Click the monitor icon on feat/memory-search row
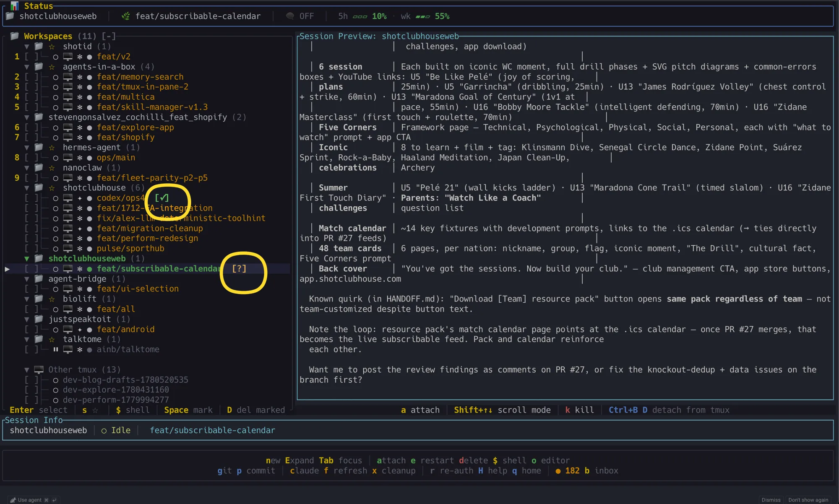The height and width of the screenshot is (504, 839). click(68, 77)
